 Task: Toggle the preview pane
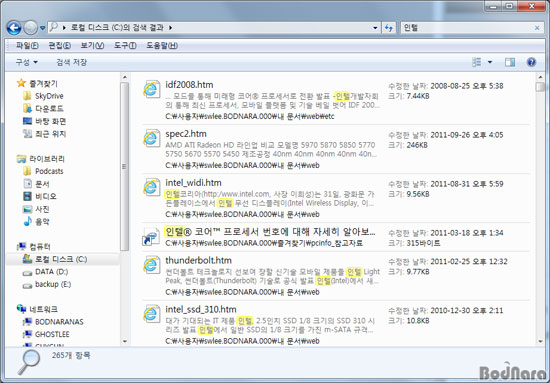click(x=510, y=62)
